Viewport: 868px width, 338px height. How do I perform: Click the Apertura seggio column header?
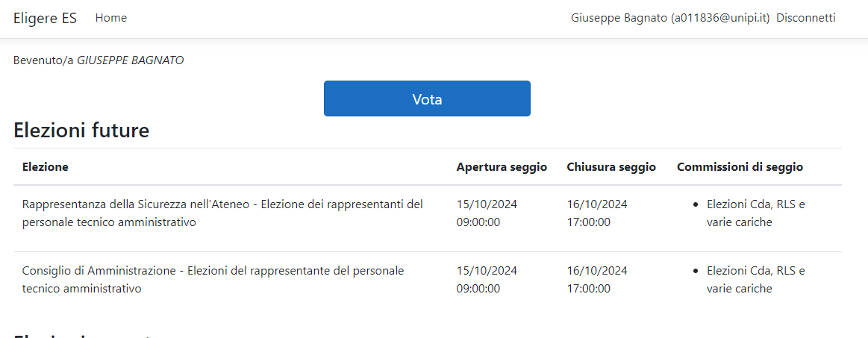click(502, 166)
